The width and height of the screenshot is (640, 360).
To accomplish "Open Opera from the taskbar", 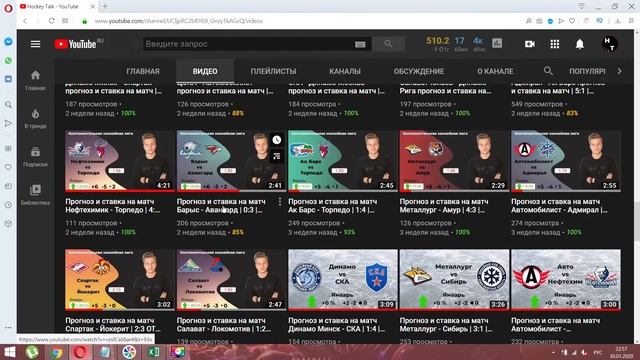I will [x=80, y=352].
